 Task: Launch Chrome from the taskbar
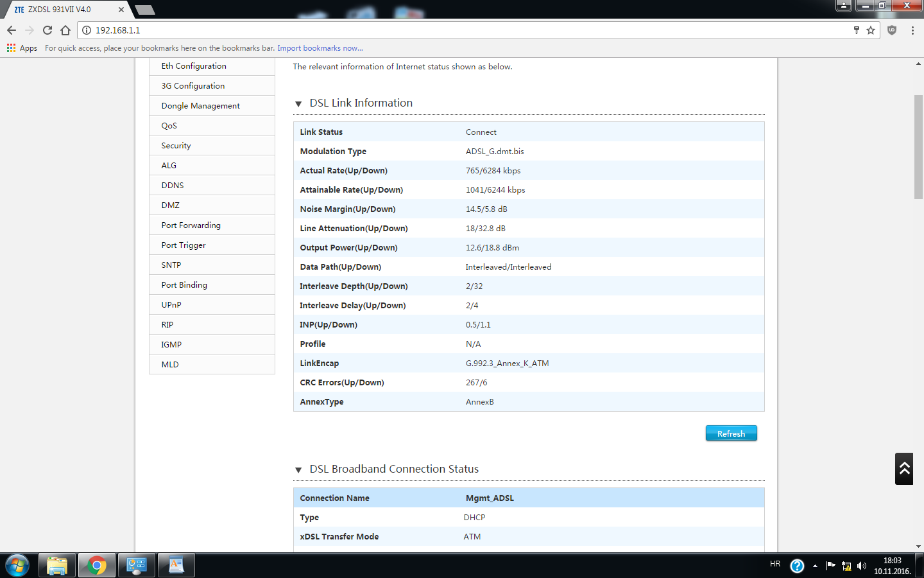tap(97, 565)
